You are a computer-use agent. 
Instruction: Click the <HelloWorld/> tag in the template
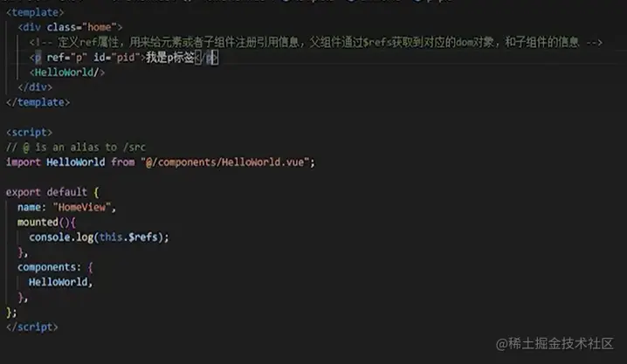pyautogui.click(x=67, y=72)
